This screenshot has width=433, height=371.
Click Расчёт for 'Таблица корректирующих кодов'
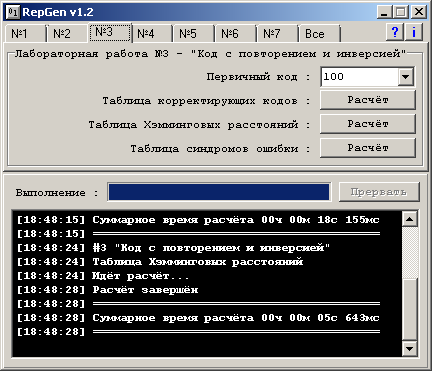coord(368,100)
